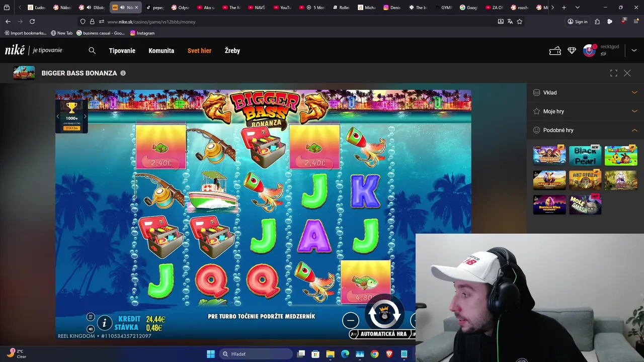Mute the game sound speaker icon

point(91,329)
